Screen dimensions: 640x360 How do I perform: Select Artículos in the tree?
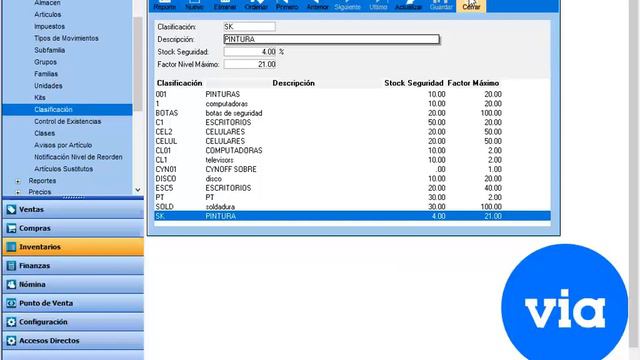pos(48,14)
